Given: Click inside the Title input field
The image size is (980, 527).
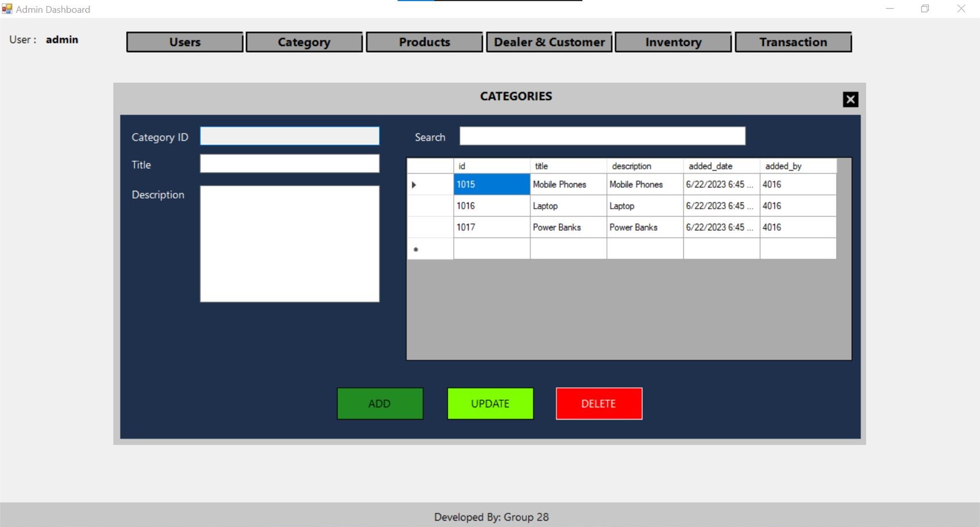Looking at the screenshot, I should pos(289,164).
